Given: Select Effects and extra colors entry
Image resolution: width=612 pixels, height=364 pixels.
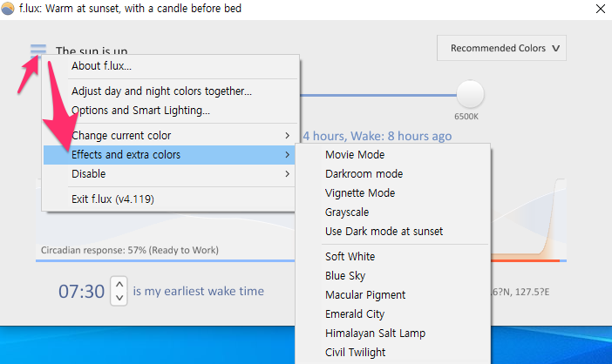Looking at the screenshot, I should click(169, 155).
